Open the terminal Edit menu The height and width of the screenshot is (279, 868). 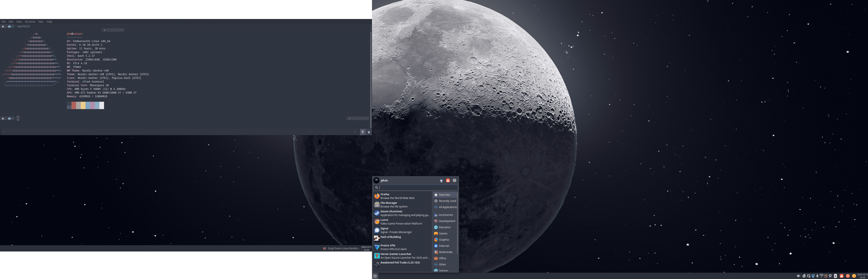[x=11, y=22]
